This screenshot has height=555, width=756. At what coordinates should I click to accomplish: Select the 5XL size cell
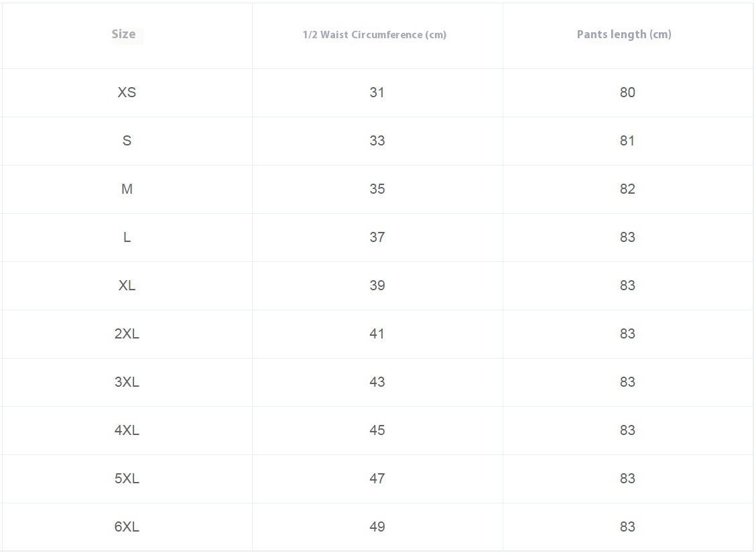tap(127, 479)
